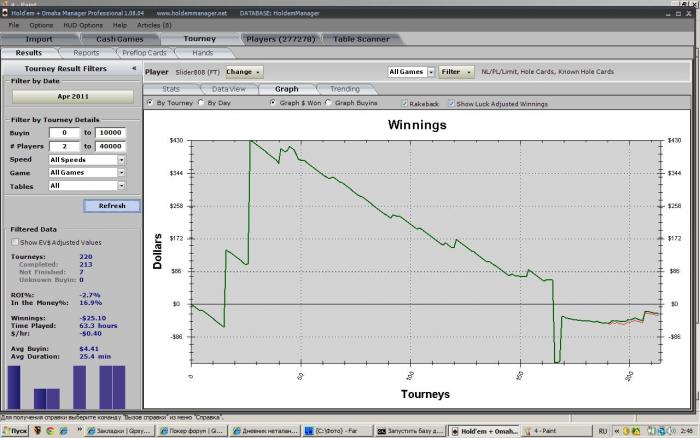Select the Tourney tab

(x=200, y=39)
